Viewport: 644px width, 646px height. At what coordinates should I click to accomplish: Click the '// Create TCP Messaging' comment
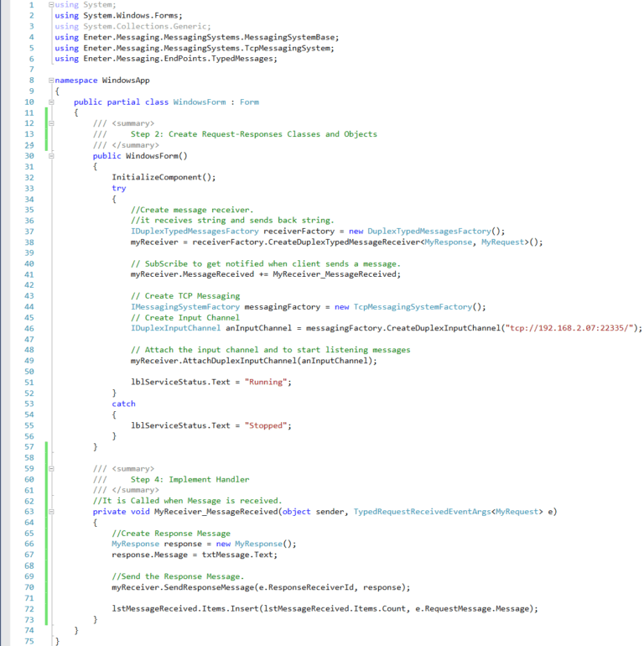185,296
